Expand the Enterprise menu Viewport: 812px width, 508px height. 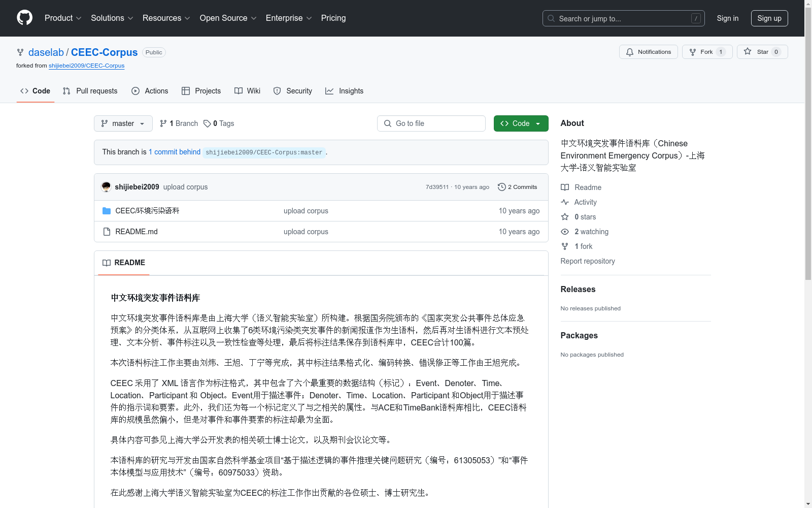click(289, 18)
